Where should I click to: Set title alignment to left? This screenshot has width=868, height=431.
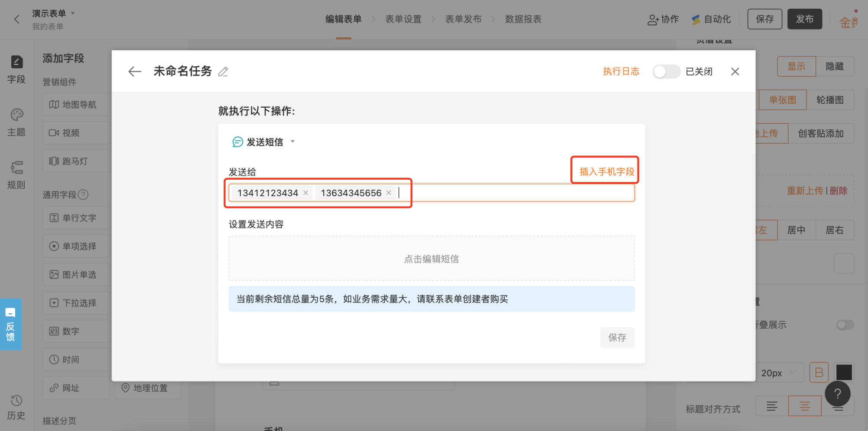(772, 406)
